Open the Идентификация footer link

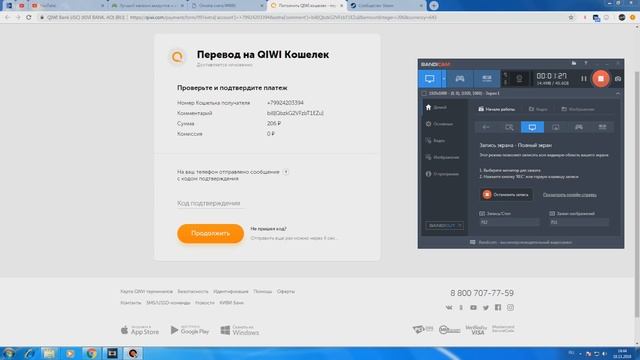(x=231, y=291)
